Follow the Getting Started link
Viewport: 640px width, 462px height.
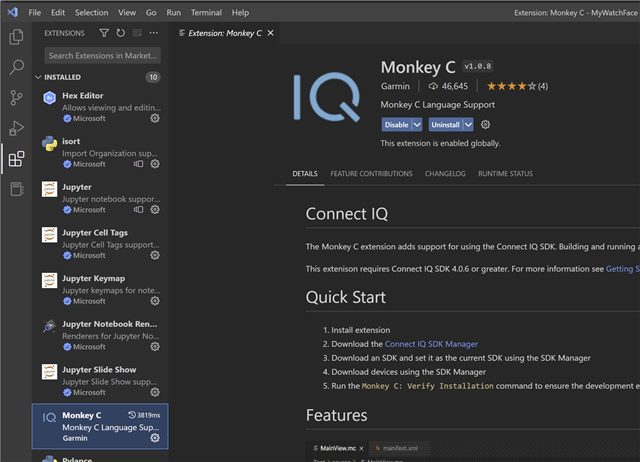point(623,269)
